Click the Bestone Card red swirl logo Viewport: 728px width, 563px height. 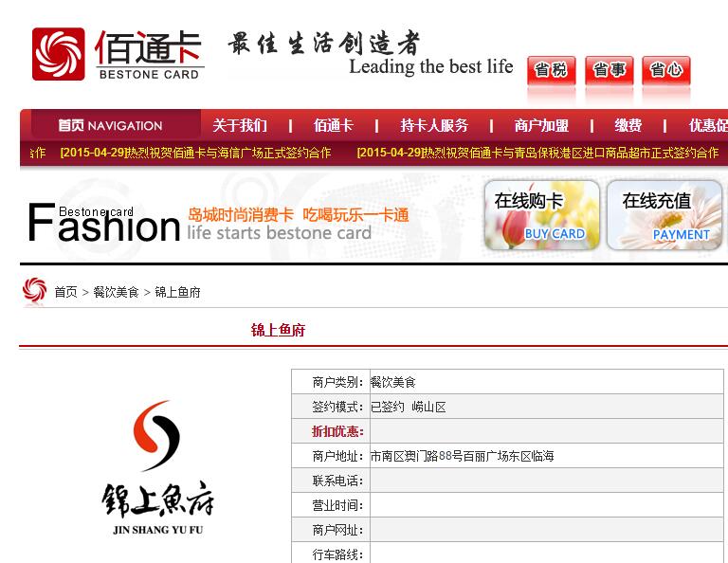(59, 54)
